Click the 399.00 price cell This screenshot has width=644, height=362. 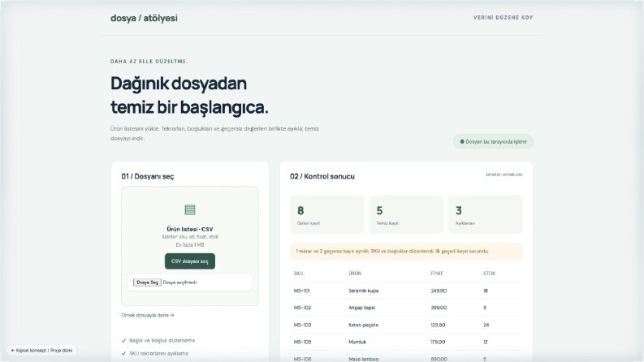coord(439,308)
